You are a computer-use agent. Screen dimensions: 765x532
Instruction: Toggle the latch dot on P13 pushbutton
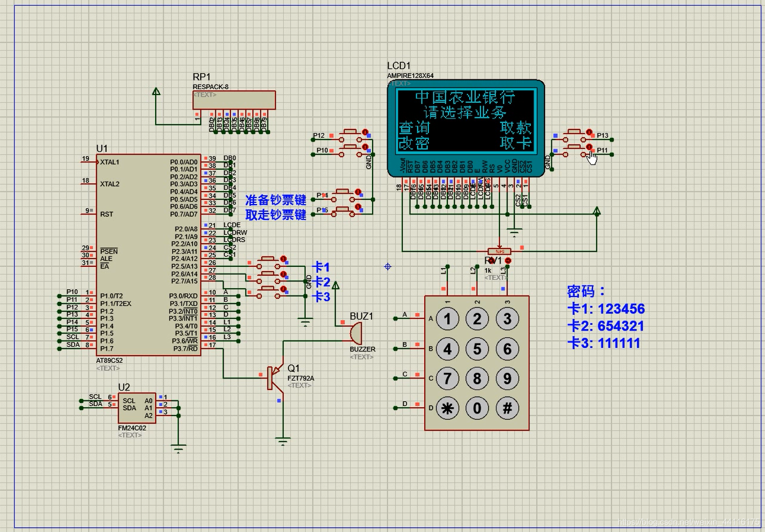tap(589, 133)
